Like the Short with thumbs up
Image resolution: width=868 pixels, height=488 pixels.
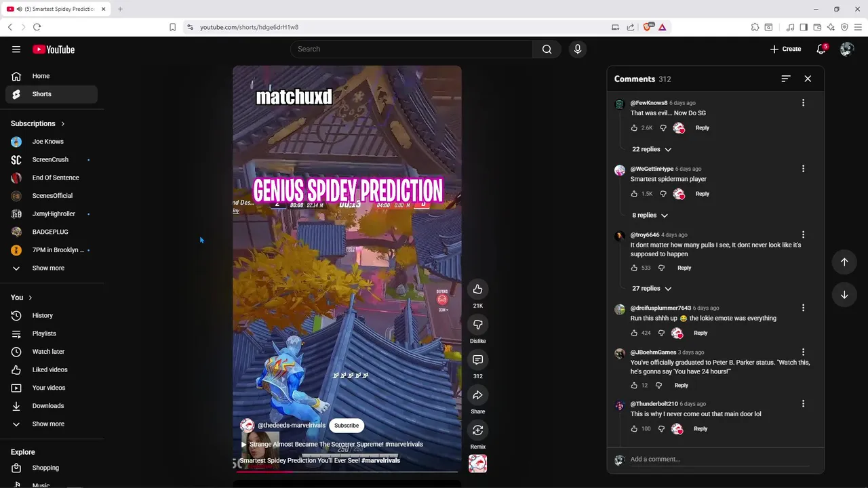coord(477,289)
